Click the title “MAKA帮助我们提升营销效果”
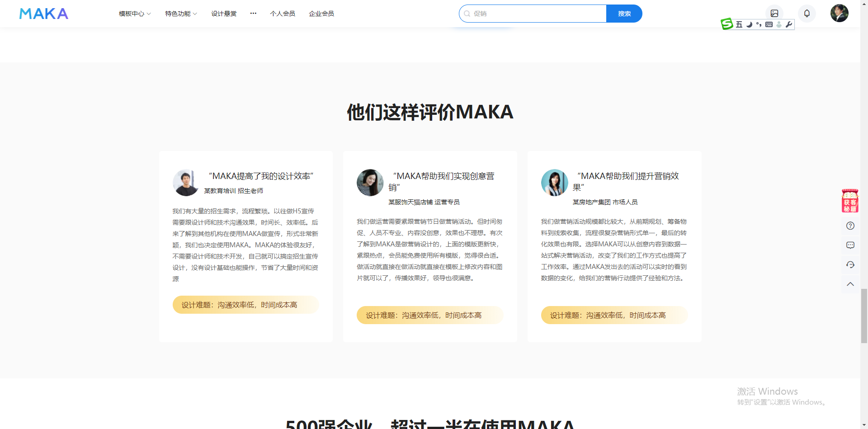The height and width of the screenshot is (429, 868). (626, 182)
